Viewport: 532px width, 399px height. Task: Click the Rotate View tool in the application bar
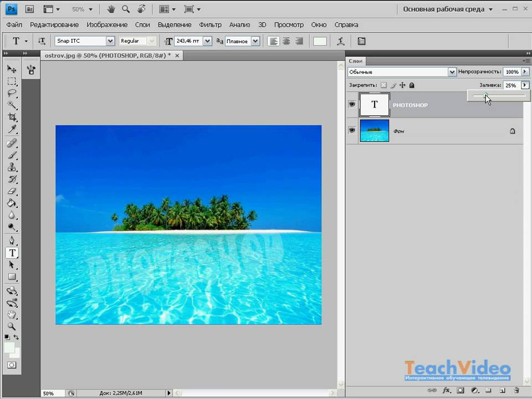tap(141, 9)
